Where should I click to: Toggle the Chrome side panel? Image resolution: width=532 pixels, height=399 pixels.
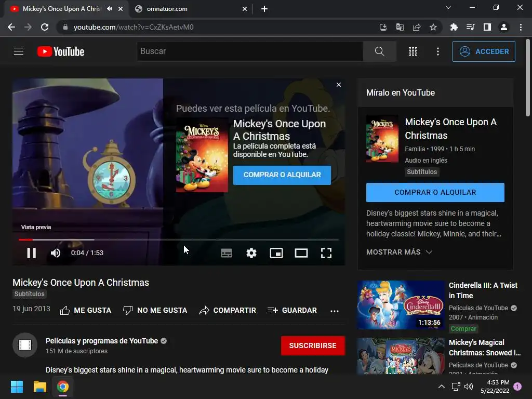(487, 27)
